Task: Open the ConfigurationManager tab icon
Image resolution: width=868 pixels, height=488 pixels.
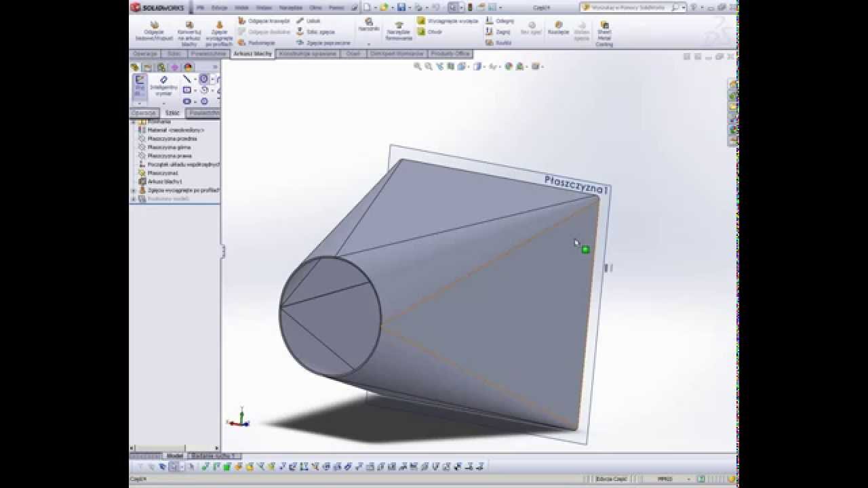Action: pos(161,67)
